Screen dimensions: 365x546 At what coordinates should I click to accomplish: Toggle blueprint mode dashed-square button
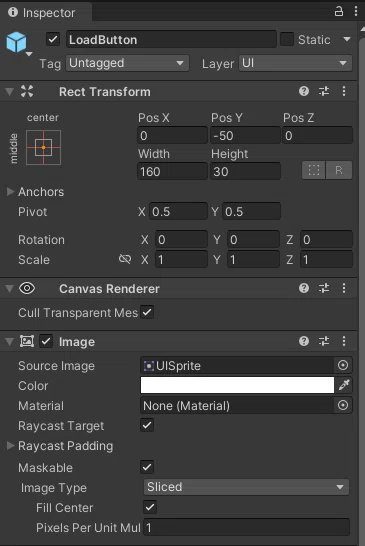coord(314,170)
